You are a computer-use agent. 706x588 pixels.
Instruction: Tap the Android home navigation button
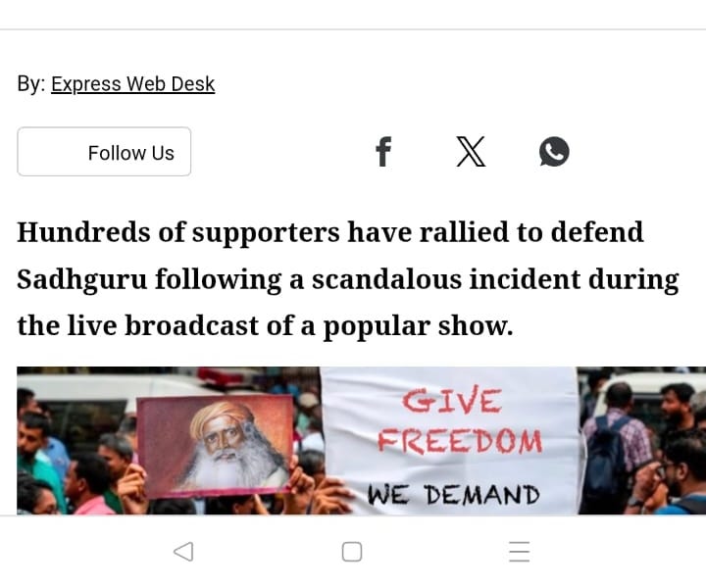point(352,552)
